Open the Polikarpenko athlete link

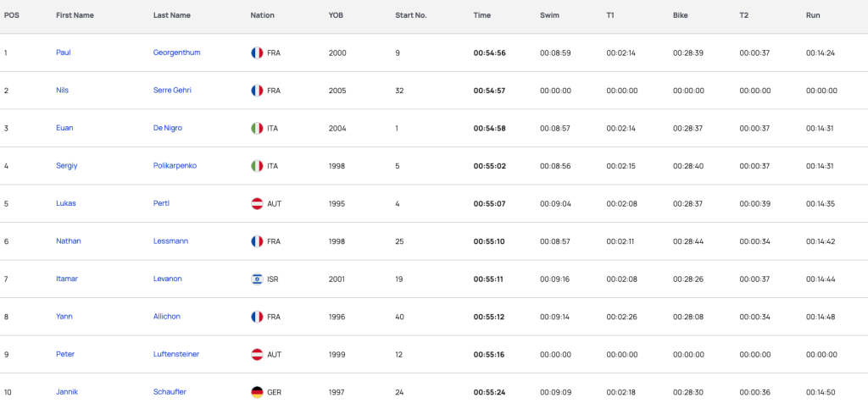tap(175, 166)
